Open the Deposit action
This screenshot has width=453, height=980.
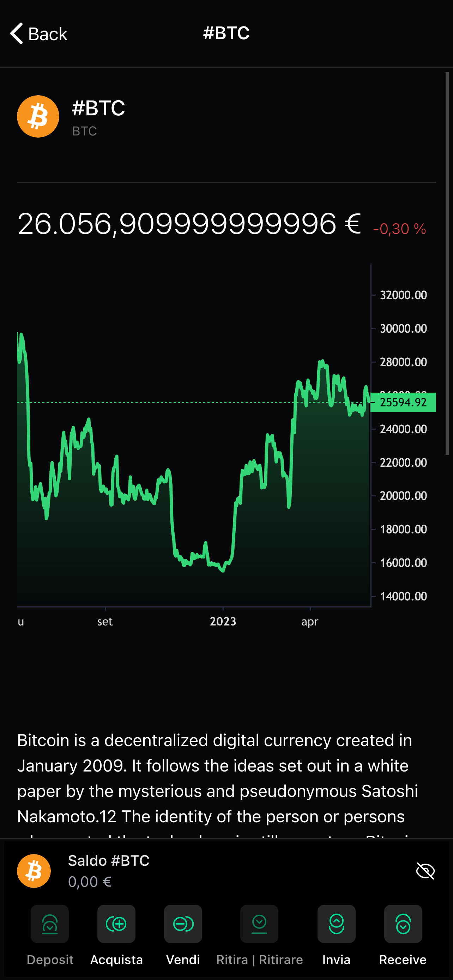pos(50,924)
